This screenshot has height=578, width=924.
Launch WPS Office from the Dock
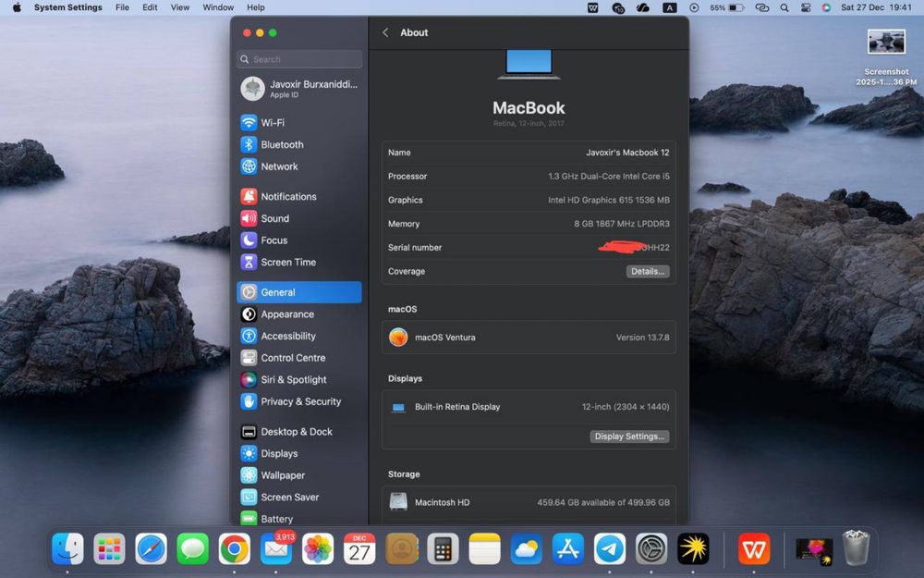[x=754, y=549]
